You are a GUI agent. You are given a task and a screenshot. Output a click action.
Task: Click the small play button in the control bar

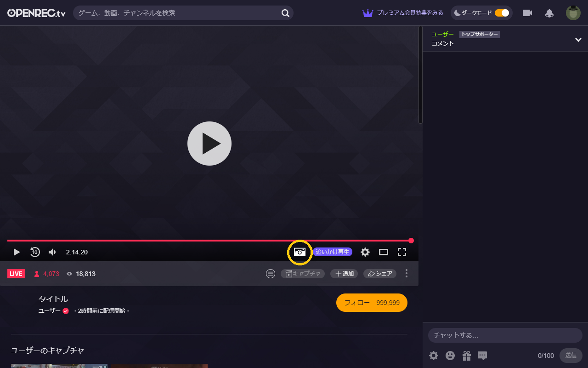[17, 252]
